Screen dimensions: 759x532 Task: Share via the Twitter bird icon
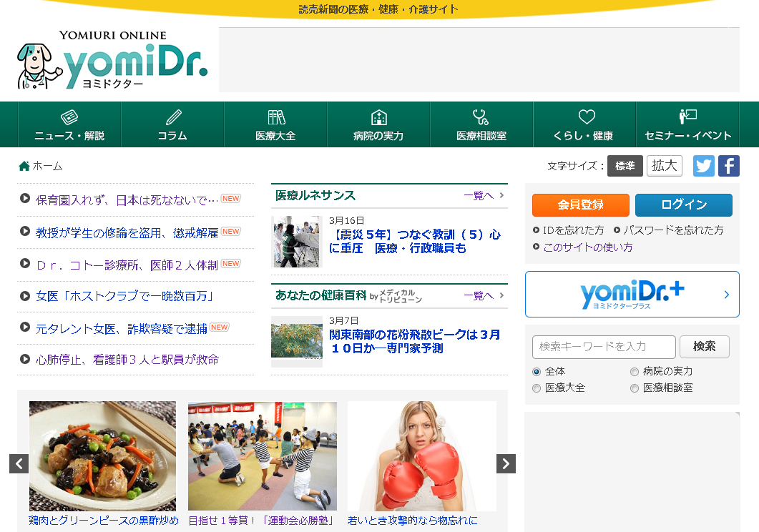(704, 166)
